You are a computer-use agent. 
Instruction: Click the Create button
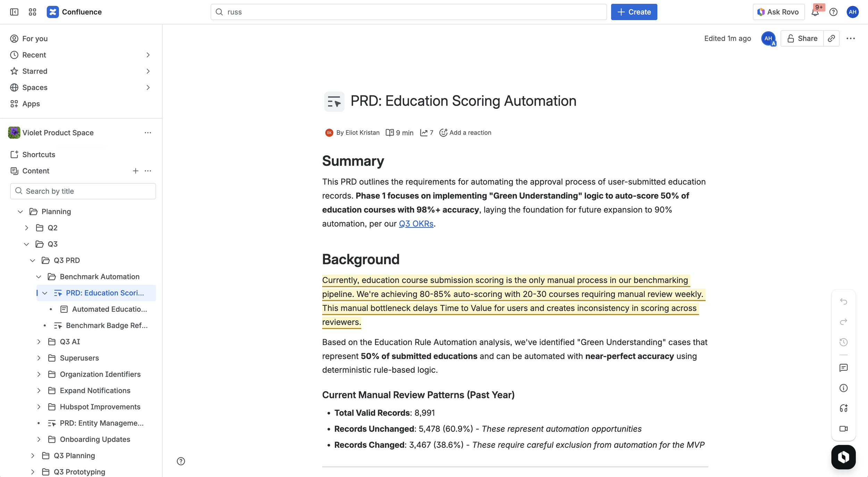pyautogui.click(x=634, y=12)
